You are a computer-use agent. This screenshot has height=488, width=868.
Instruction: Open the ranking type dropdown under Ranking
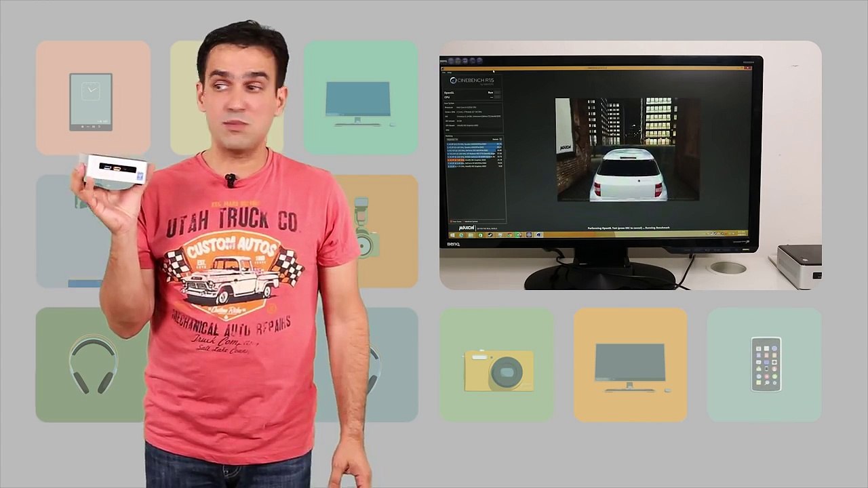click(452, 139)
